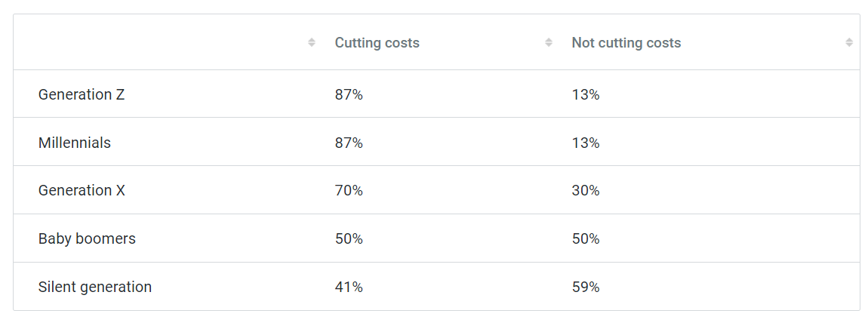Image resolution: width=868 pixels, height=329 pixels.
Task: Click Generation Z's 13% not cutting cell
Action: 585,94
